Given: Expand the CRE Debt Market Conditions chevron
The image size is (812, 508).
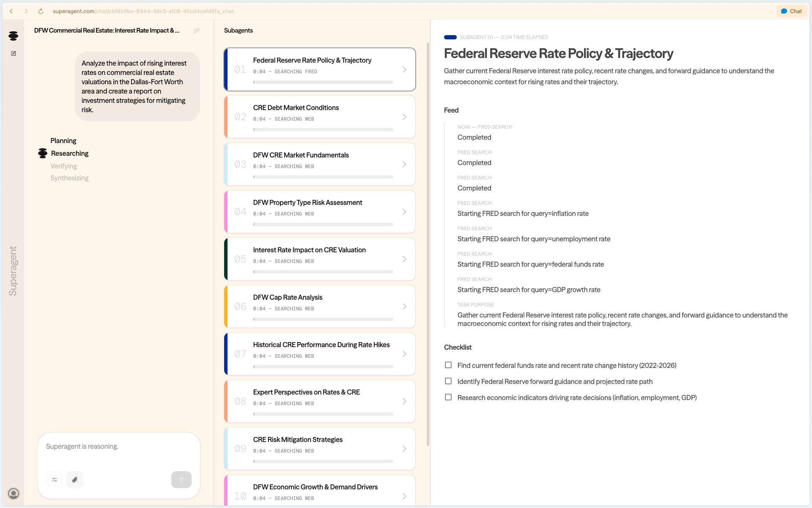Looking at the screenshot, I should [x=404, y=117].
